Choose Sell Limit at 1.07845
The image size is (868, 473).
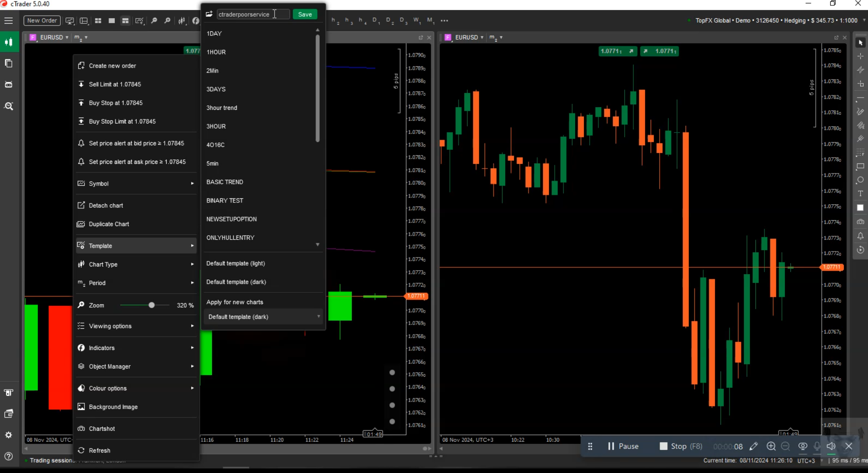(x=136, y=84)
